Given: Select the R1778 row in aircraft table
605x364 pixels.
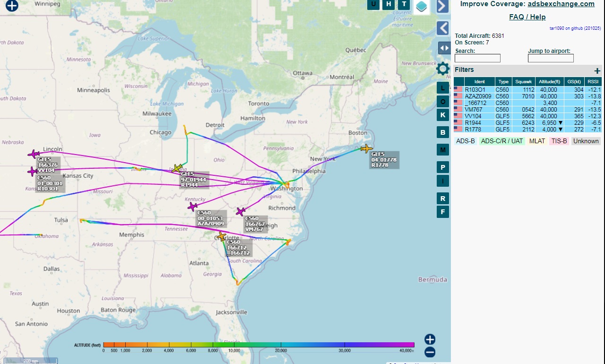Looking at the screenshot, I should (x=527, y=129).
